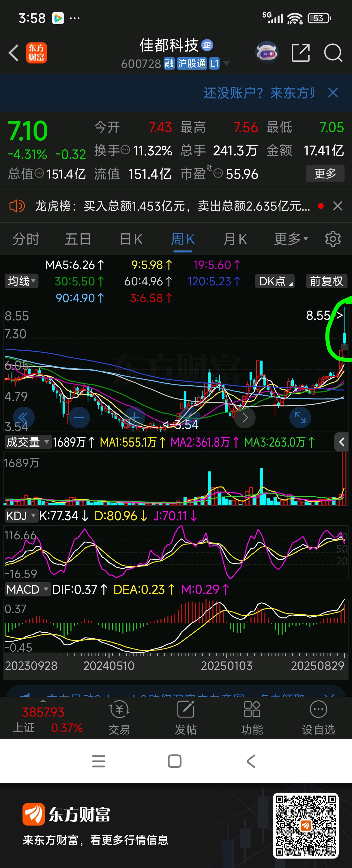Open 龙虎榜 buy-sell news text

[x=173, y=206]
